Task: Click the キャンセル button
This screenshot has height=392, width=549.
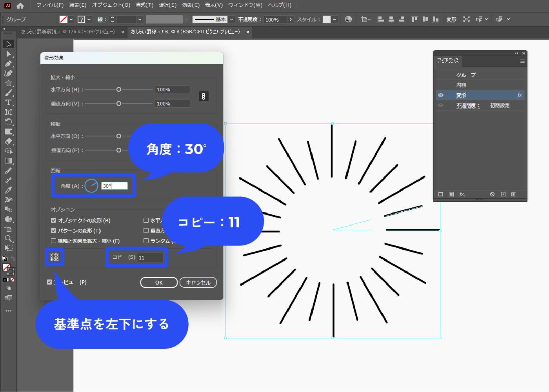Action: pyautogui.click(x=198, y=283)
